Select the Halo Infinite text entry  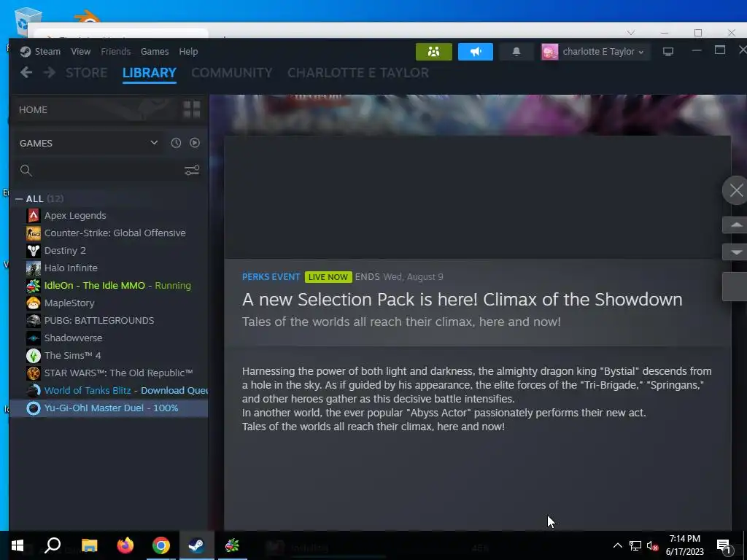pos(71,268)
